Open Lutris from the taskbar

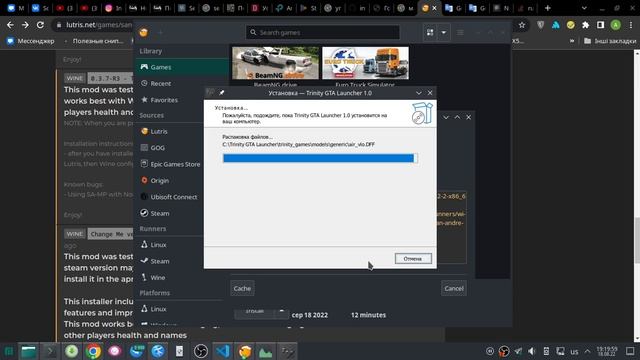pos(244,351)
